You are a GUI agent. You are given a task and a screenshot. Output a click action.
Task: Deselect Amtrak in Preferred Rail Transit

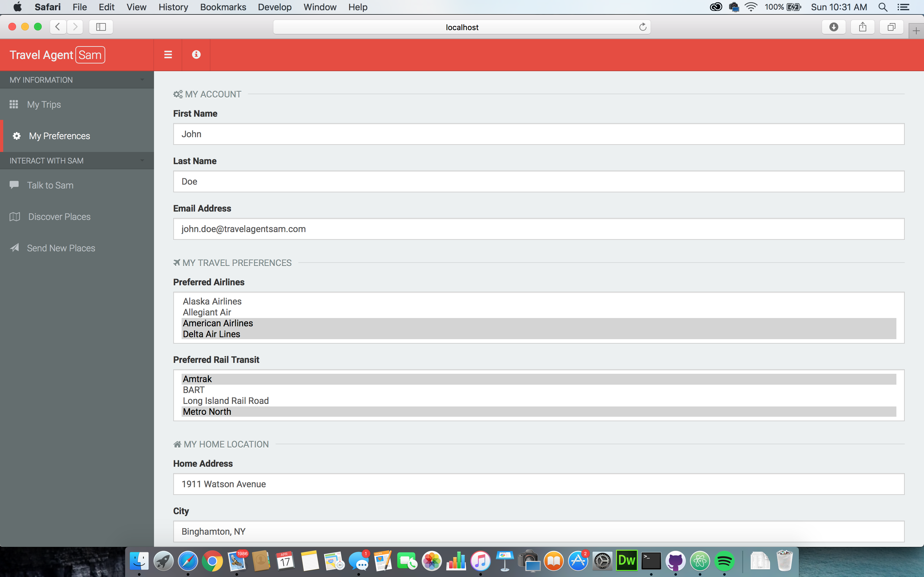click(197, 379)
